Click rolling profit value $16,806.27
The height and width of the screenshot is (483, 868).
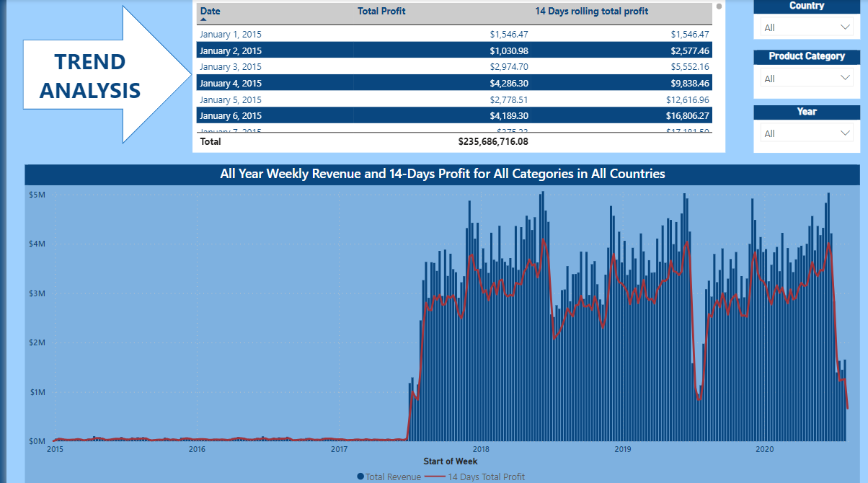[688, 116]
